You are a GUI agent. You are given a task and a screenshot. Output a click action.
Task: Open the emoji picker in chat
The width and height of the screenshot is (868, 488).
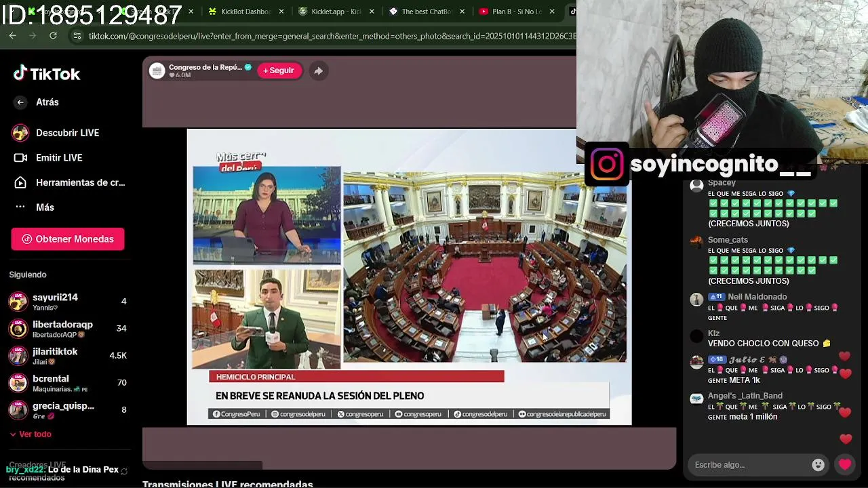point(818,465)
